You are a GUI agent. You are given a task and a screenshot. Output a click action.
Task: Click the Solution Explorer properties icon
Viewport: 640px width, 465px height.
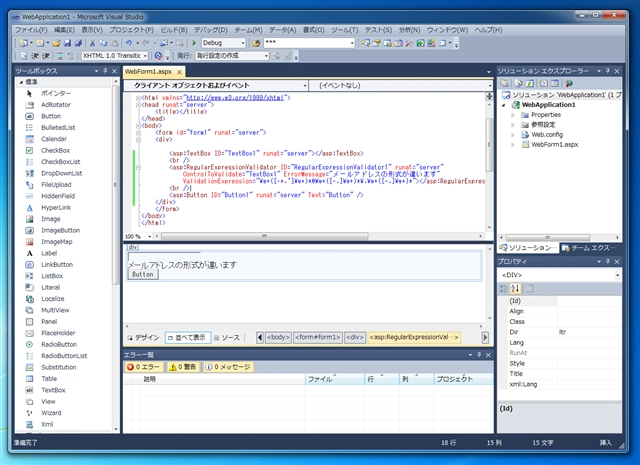tap(504, 83)
